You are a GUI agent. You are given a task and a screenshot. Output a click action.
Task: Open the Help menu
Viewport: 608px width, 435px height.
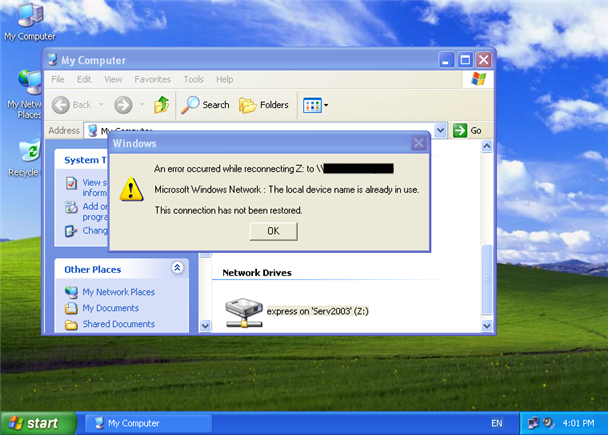225,79
